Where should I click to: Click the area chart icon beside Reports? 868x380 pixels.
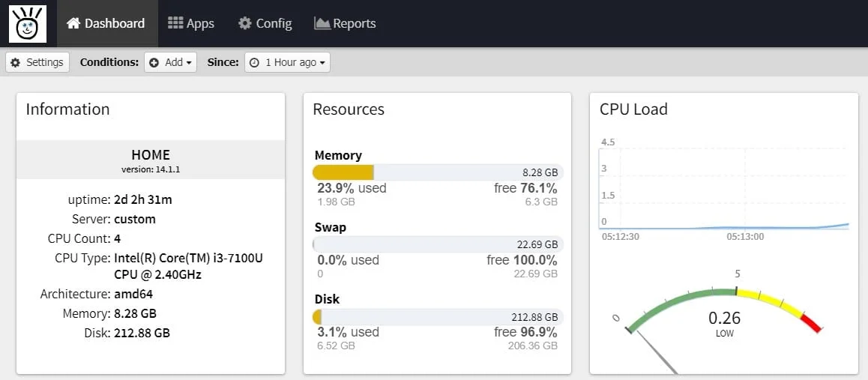pos(322,23)
